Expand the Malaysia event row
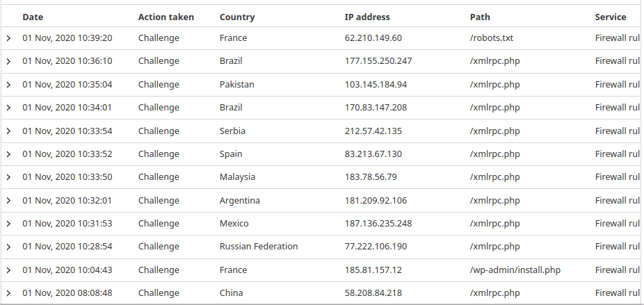The height and width of the screenshot is (305, 644). (8, 177)
